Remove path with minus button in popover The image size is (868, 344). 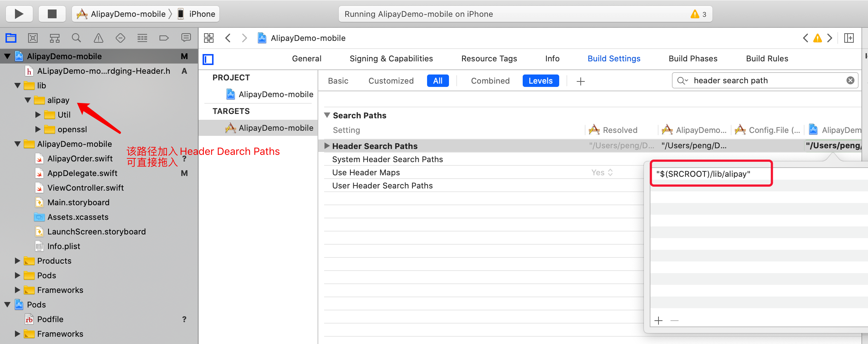(x=675, y=321)
